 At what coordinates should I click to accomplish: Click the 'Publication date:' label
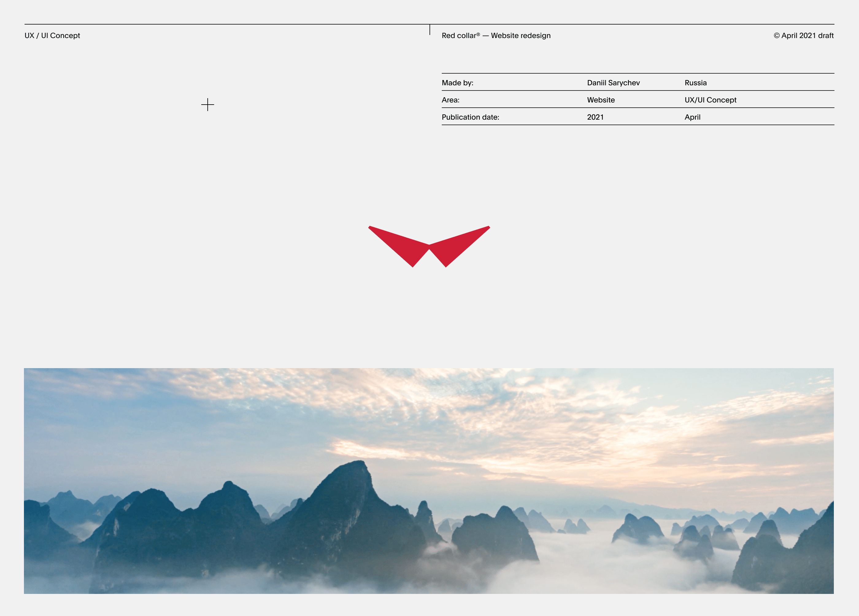tap(470, 117)
